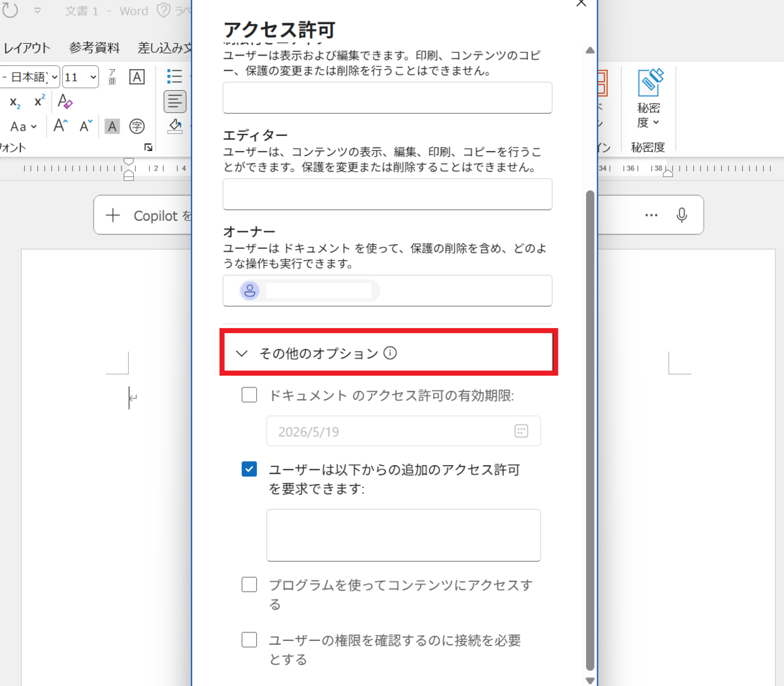Image resolution: width=784 pixels, height=686 pixels.
Task: Open the font dialog launcher arrow
Action: click(148, 148)
